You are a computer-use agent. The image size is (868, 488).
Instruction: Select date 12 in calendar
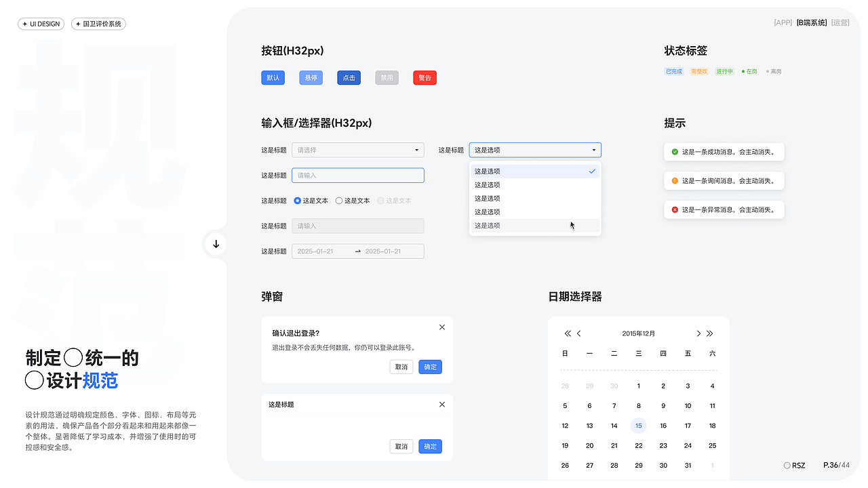coord(565,426)
